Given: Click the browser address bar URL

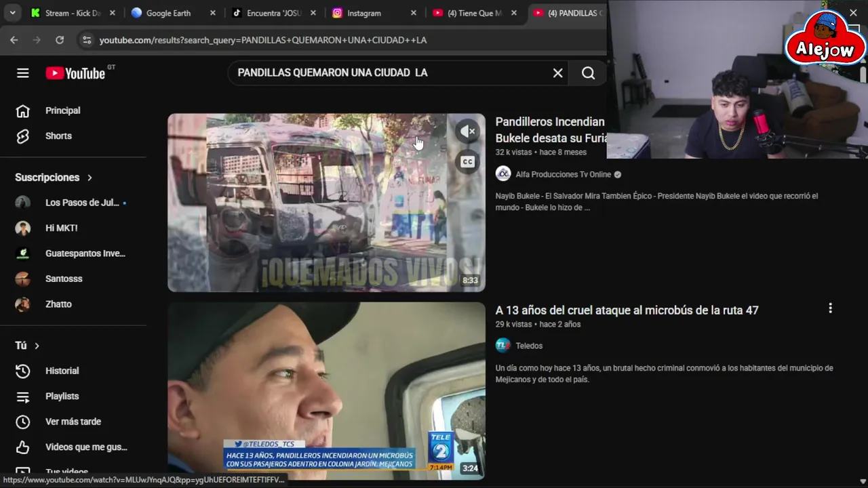Looking at the screenshot, I should coord(263,40).
